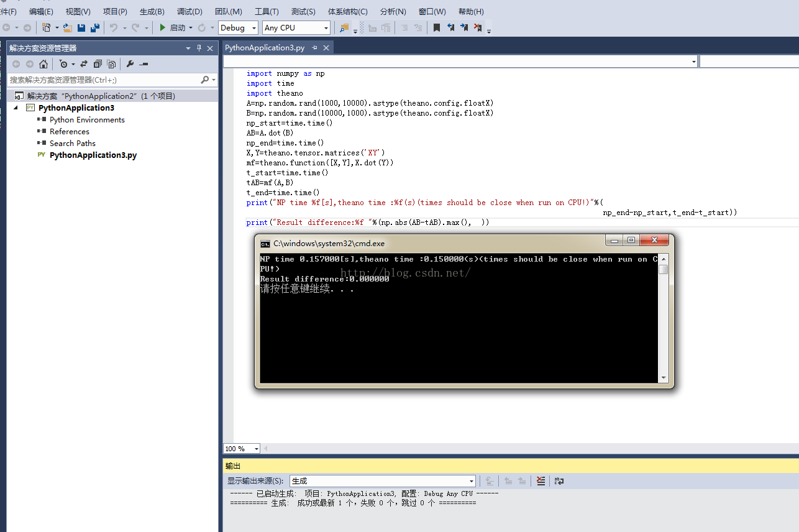Click the Find in Files icon
The image size is (799, 532).
(x=344, y=27)
